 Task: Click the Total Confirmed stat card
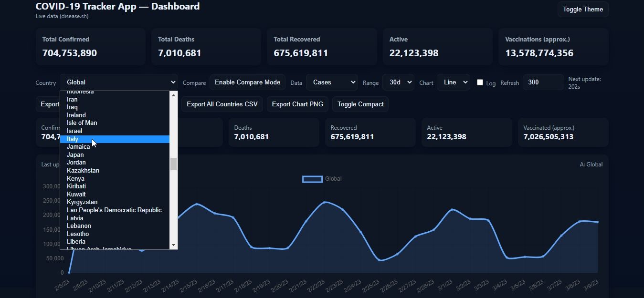click(90, 47)
